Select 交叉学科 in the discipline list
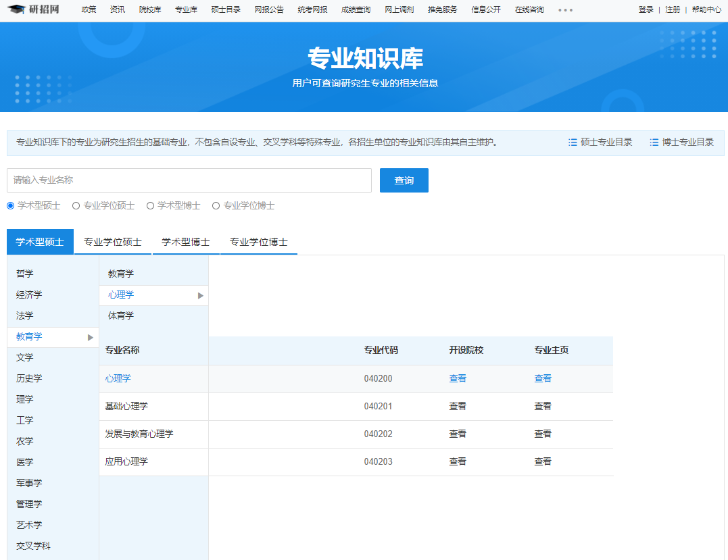The height and width of the screenshot is (560, 728). click(x=33, y=546)
